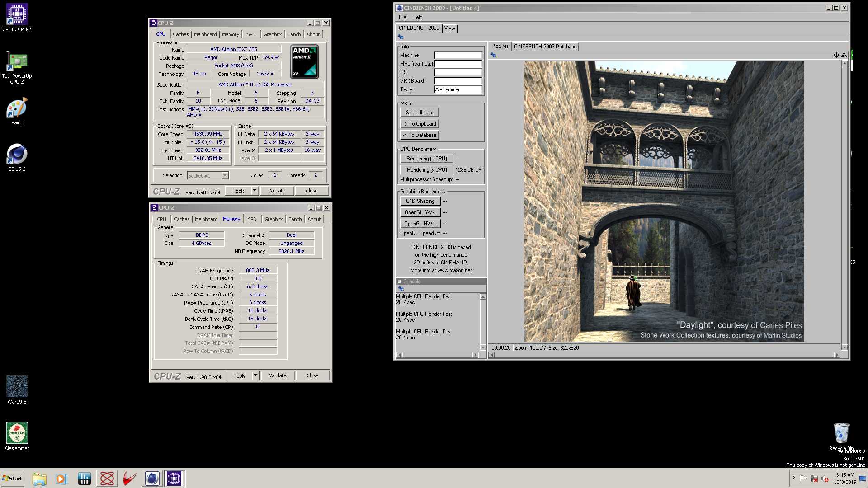Click the red bird-shaped taskbar icon

[129, 479]
